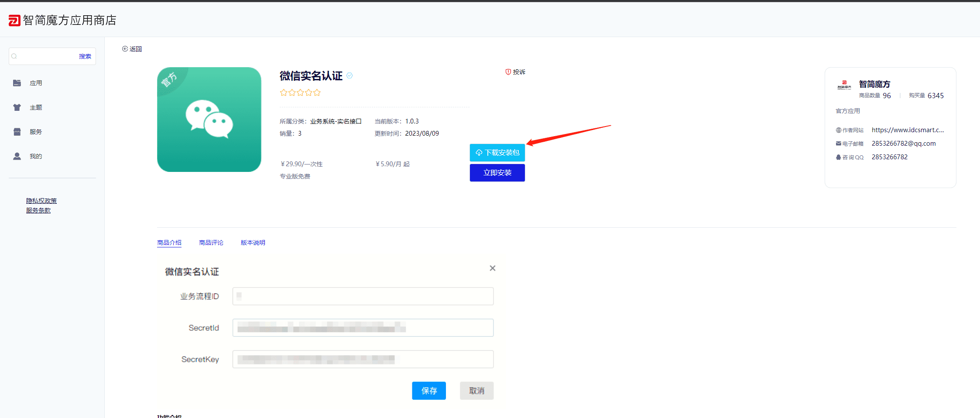The height and width of the screenshot is (418, 980).
Task: Click the 微信实名认证 product title
Action: click(x=311, y=76)
